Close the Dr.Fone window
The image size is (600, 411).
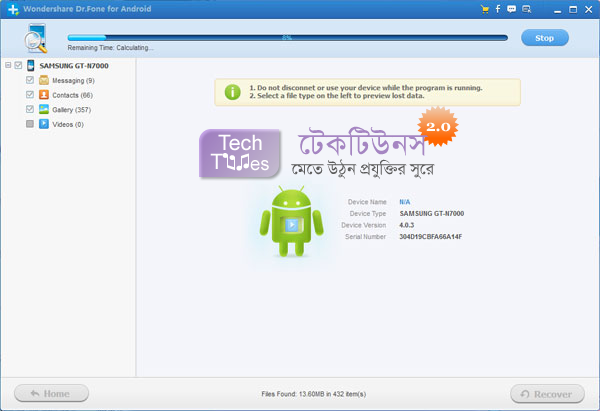[589, 10]
